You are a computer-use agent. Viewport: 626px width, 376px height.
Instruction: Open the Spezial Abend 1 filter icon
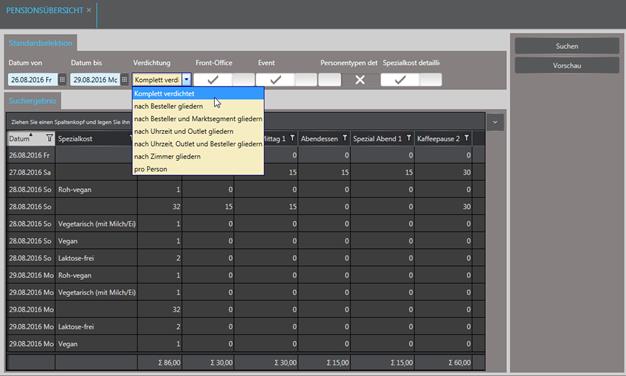[408, 138]
